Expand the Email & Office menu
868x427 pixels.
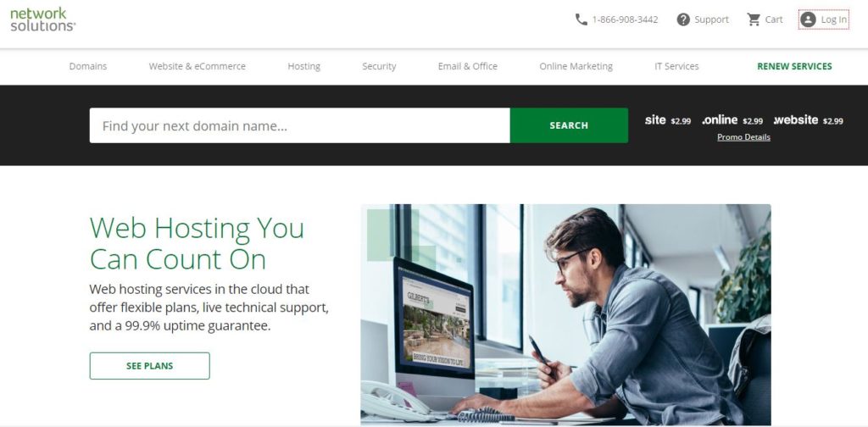tap(468, 66)
